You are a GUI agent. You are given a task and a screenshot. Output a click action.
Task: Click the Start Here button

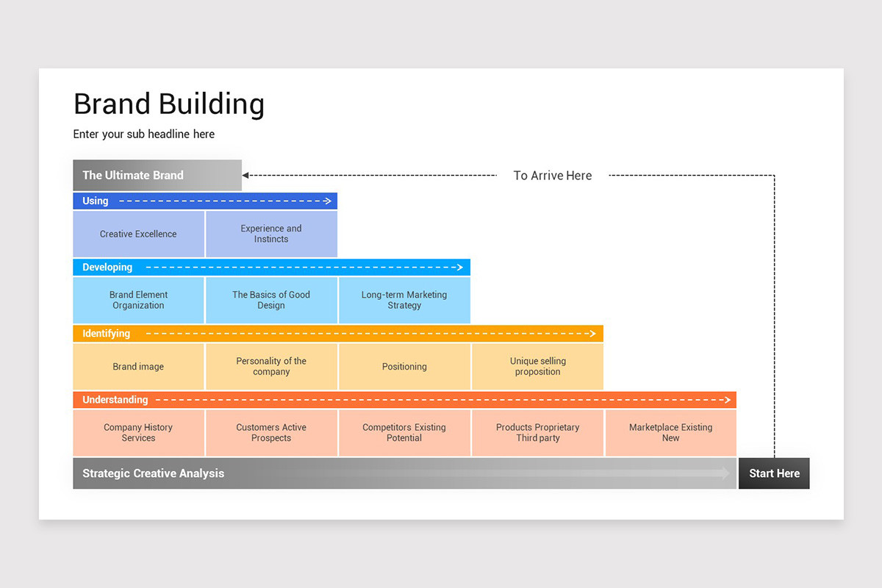(774, 473)
